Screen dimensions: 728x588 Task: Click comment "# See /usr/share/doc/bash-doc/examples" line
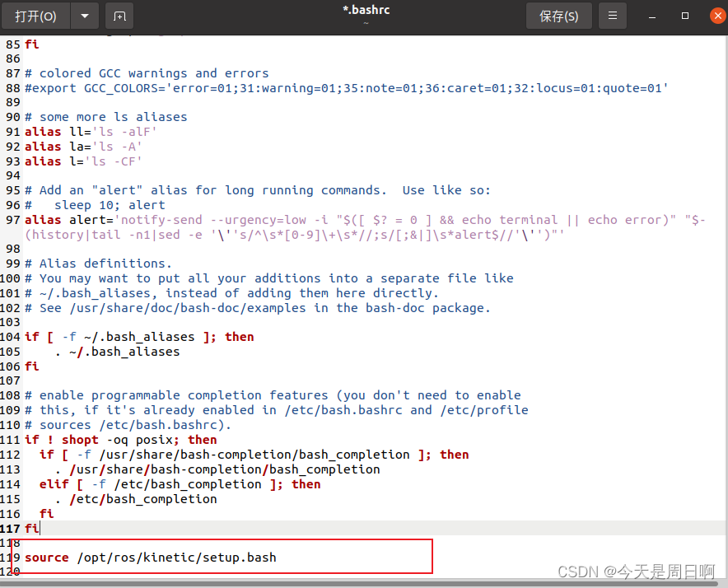point(257,308)
